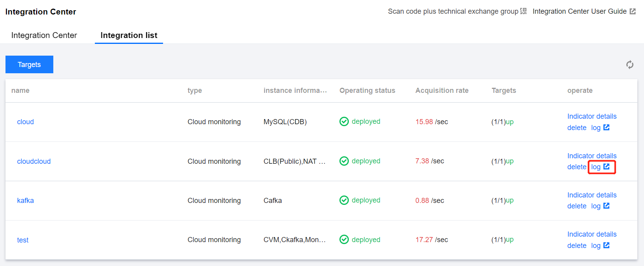Select the Integration list tab
644x266 pixels.
click(129, 35)
